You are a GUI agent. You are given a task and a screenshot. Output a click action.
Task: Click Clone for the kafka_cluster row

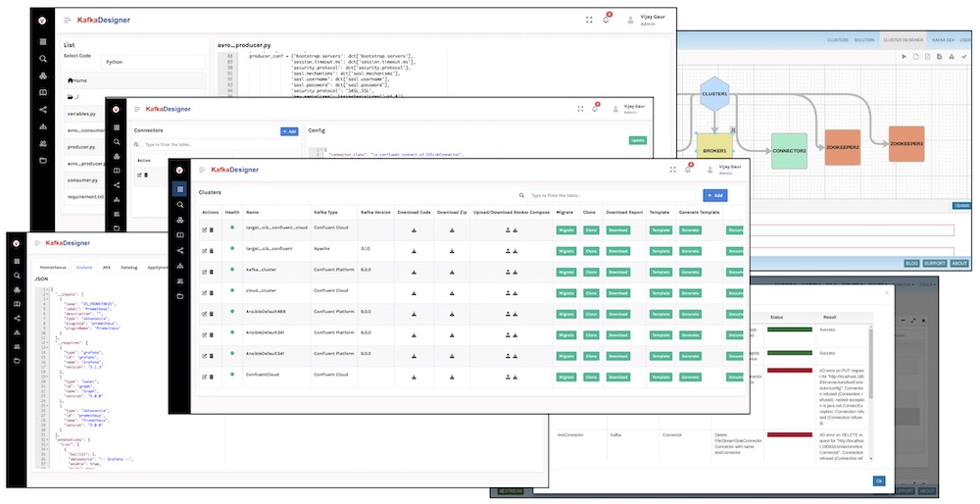[591, 272]
